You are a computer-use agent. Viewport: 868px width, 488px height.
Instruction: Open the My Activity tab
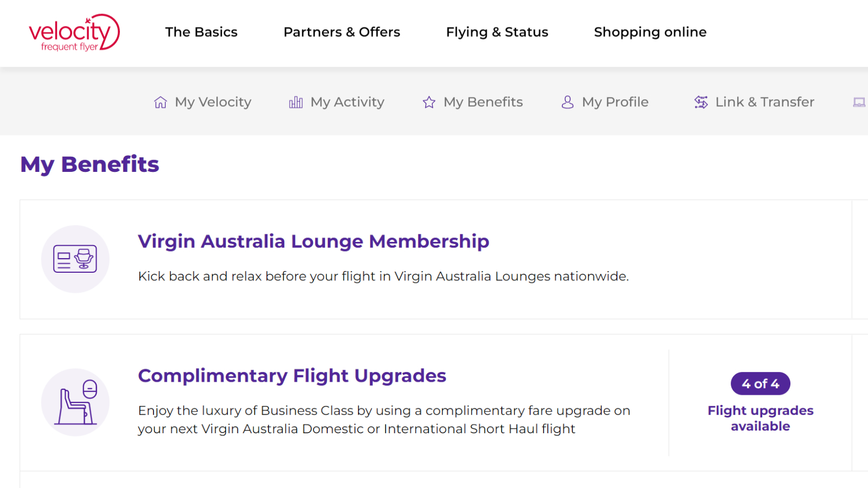(x=347, y=102)
